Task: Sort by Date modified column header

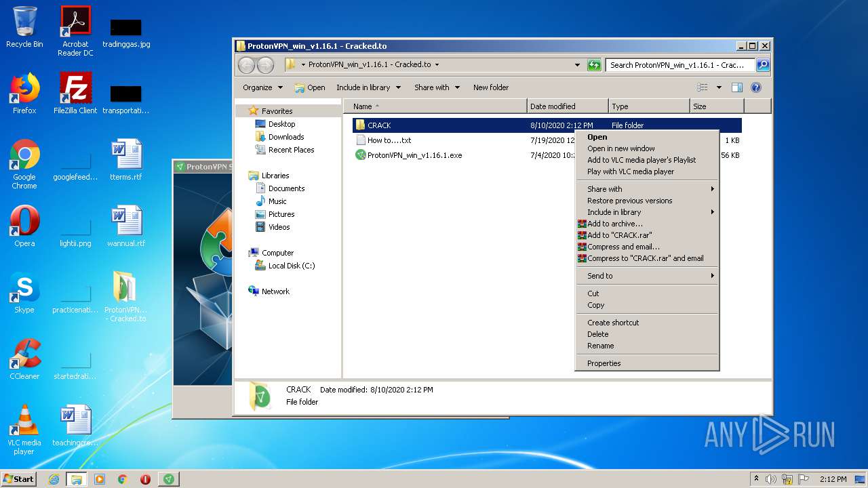Action: [x=568, y=106]
